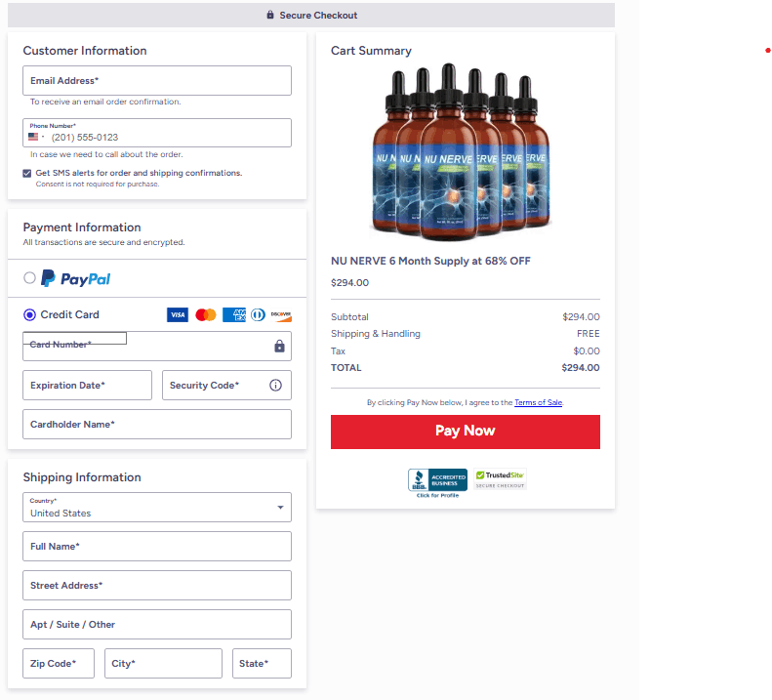
Task: Select PayPal payment radio button
Action: (x=29, y=278)
